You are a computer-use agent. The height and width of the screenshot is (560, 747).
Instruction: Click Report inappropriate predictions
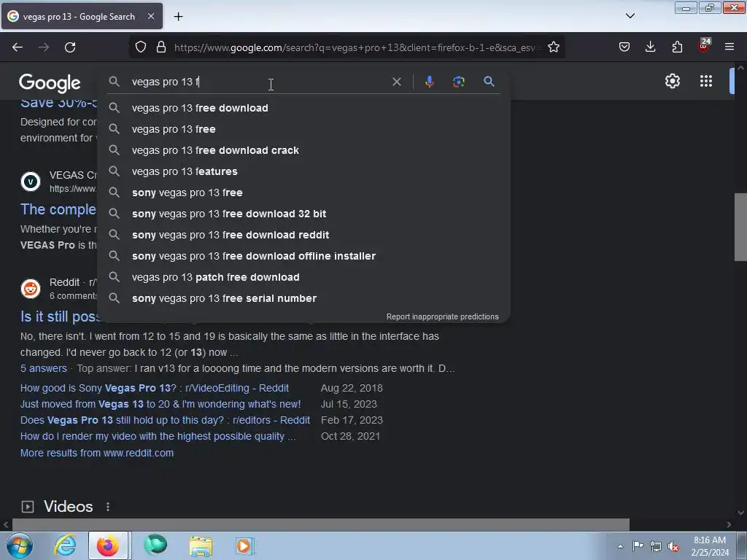coord(442,316)
